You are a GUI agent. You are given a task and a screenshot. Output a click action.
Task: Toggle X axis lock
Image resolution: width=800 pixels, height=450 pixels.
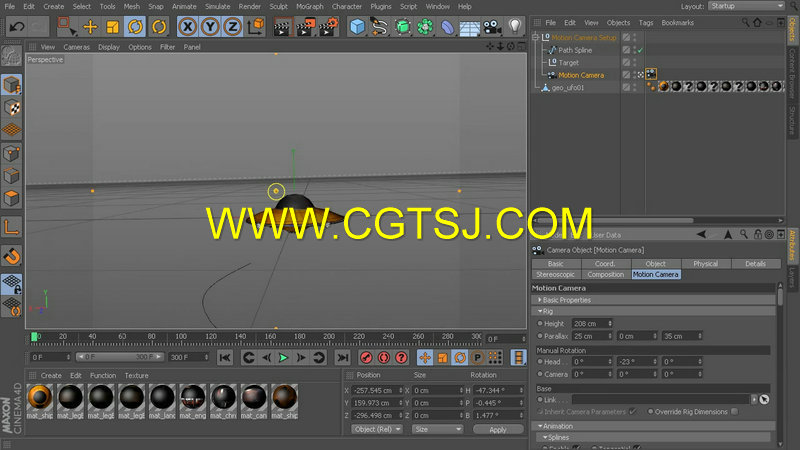[188, 27]
